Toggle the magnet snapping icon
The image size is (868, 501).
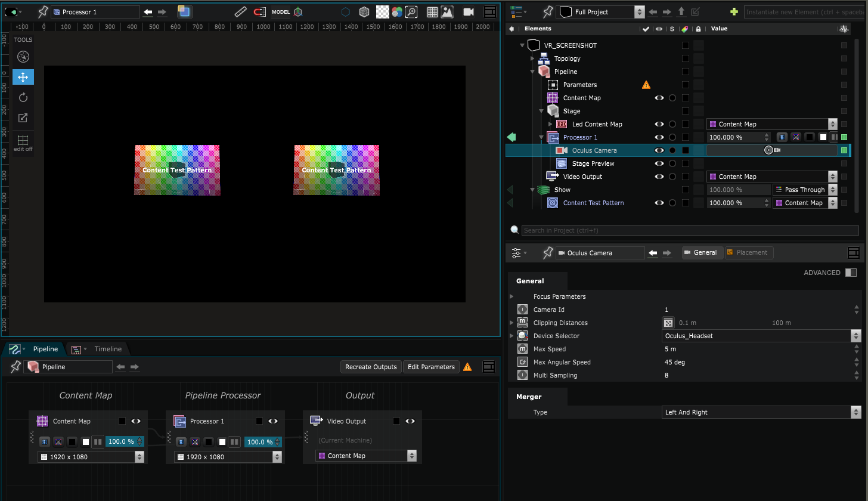(x=260, y=12)
